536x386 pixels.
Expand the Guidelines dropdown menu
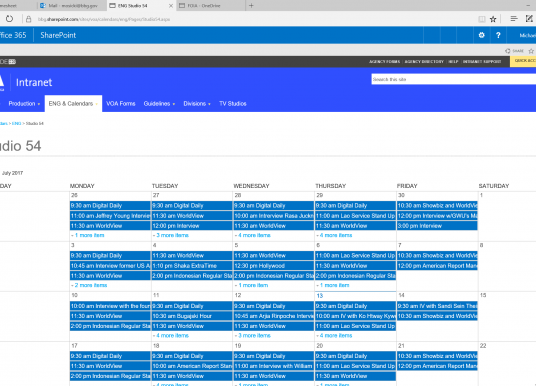tap(159, 104)
